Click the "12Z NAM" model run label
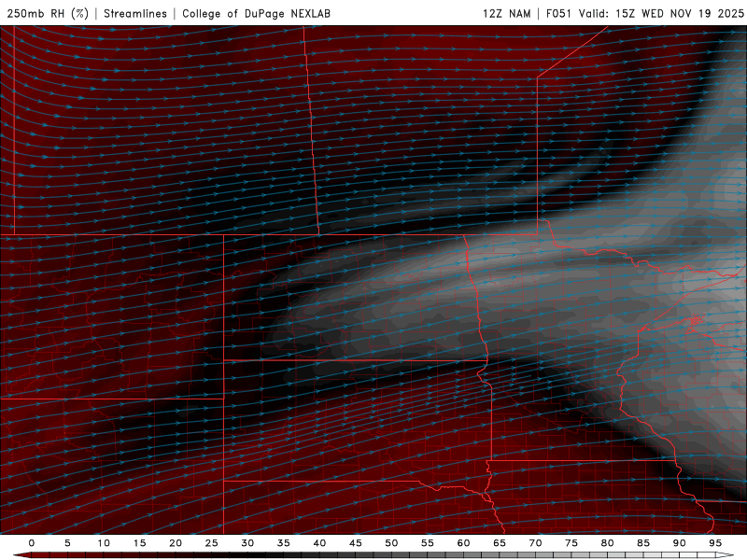Image resolution: width=747 pixels, height=560 pixels. [x=506, y=13]
